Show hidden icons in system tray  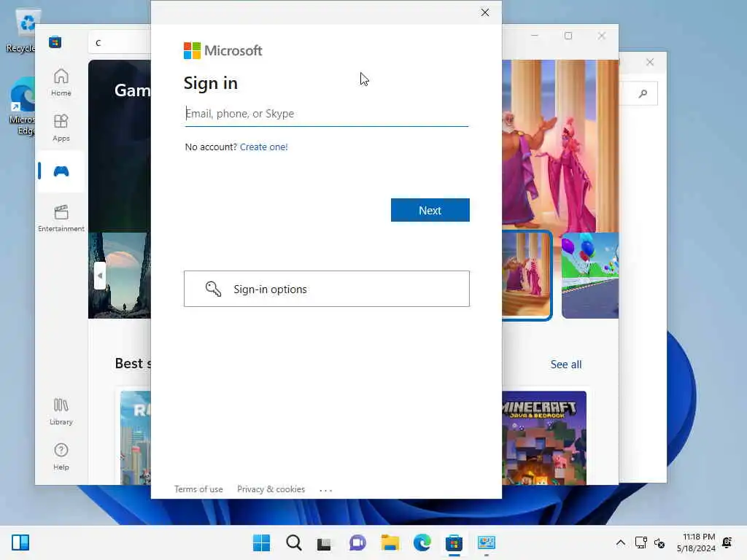click(x=620, y=542)
